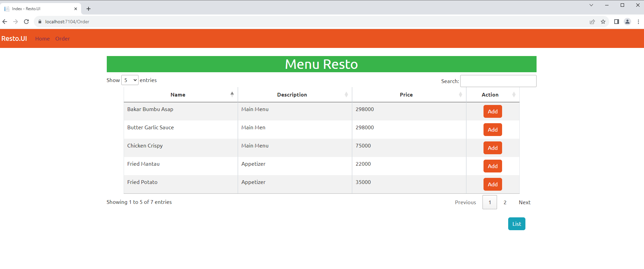Open the browser side panel icon
Screen dimensions: 644x269
pos(617,22)
